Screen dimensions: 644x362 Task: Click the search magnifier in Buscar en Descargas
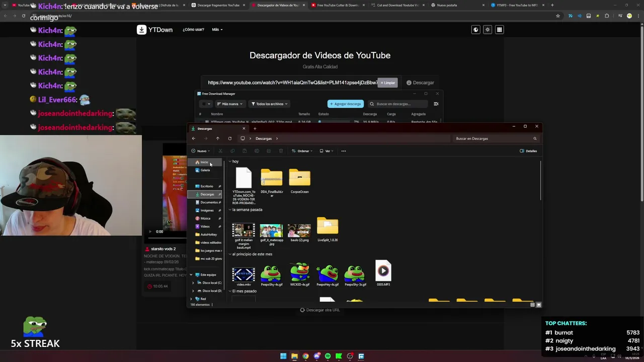coord(535,138)
